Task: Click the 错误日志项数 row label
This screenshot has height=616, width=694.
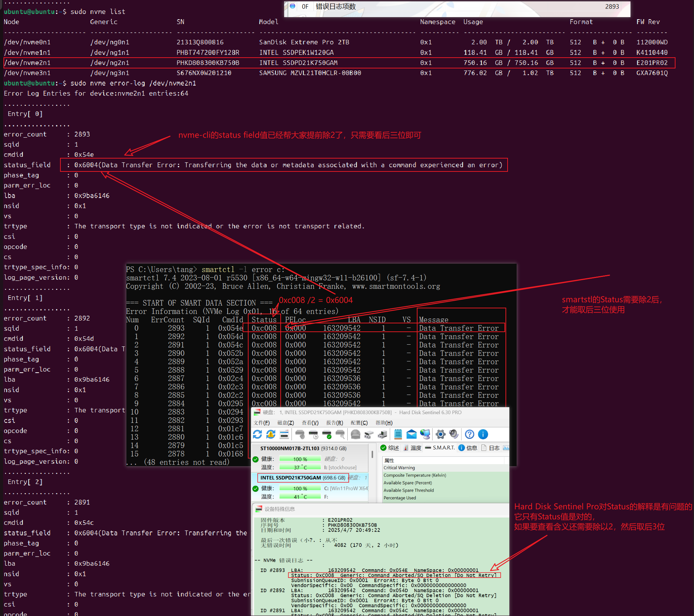Action: coord(335,6)
